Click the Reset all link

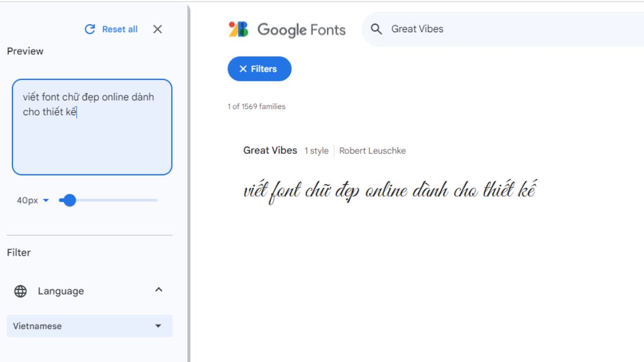[x=119, y=29]
